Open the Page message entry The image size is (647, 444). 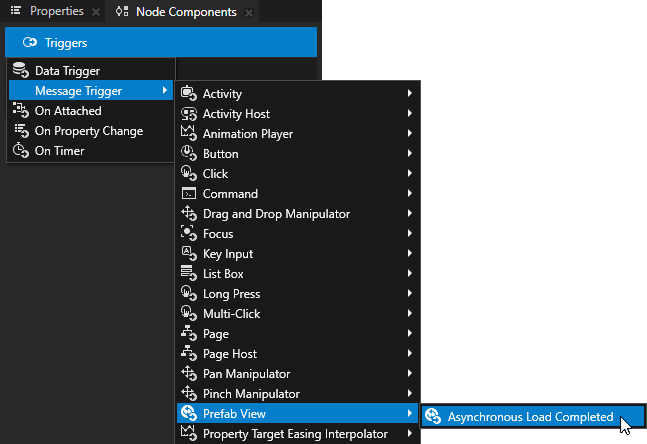click(298, 334)
